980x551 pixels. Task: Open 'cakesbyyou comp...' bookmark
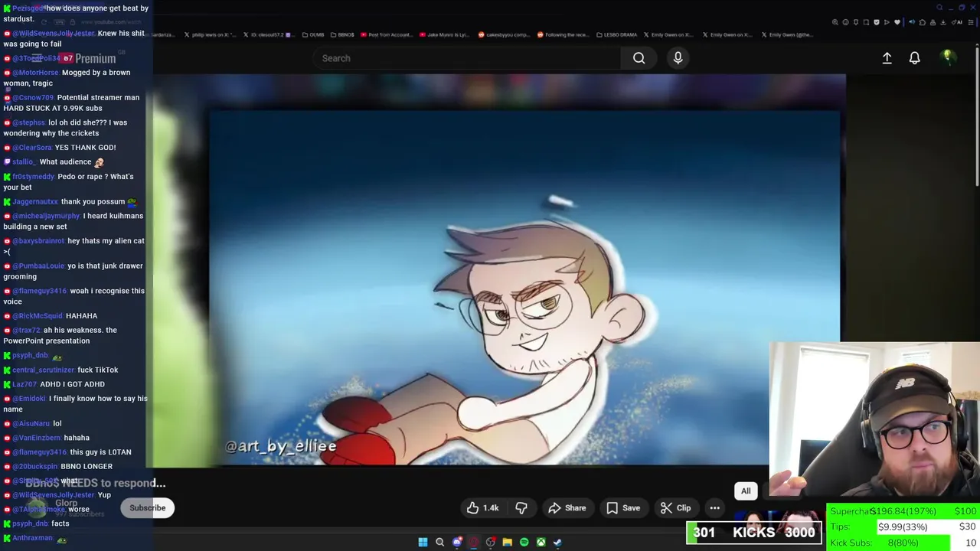pyautogui.click(x=503, y=34)
